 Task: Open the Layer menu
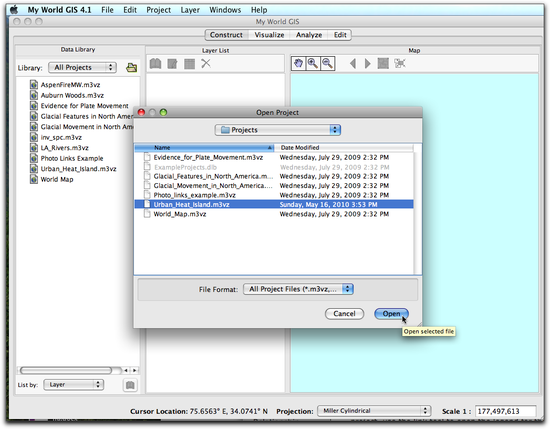(190, 10)
